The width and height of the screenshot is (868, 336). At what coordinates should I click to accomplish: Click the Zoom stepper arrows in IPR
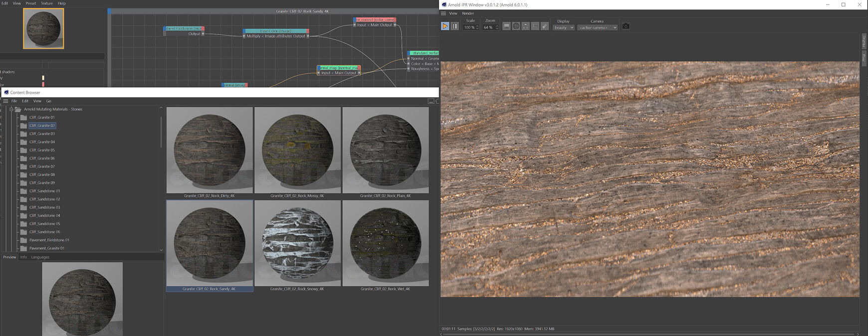point(497,27)
